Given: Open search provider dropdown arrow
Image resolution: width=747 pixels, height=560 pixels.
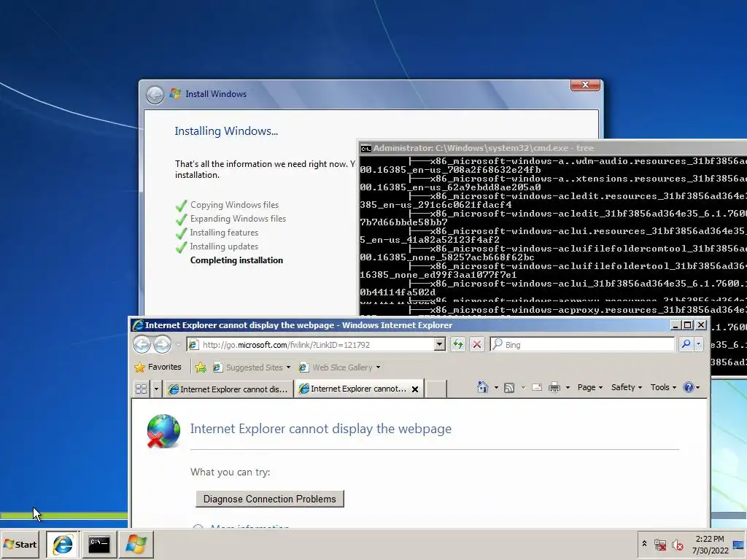Looking at the screenshot, I should coord(698,344).
